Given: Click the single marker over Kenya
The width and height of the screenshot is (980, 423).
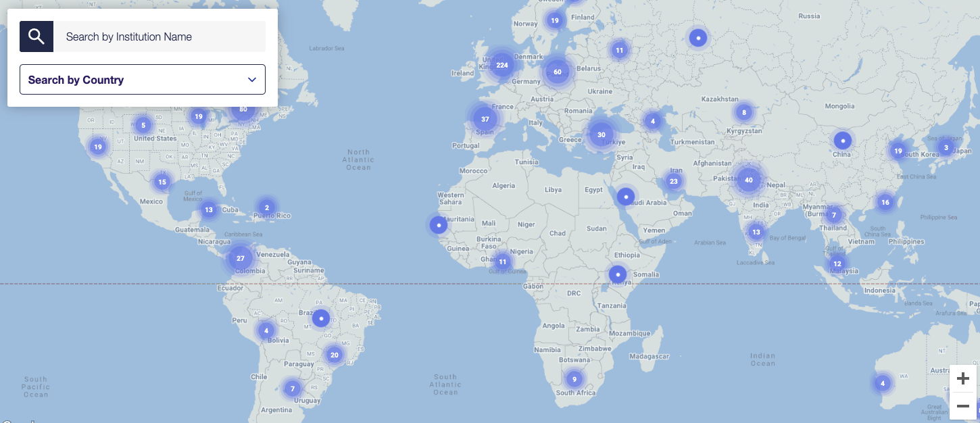Looking at the screenshot, I should 618,274.
